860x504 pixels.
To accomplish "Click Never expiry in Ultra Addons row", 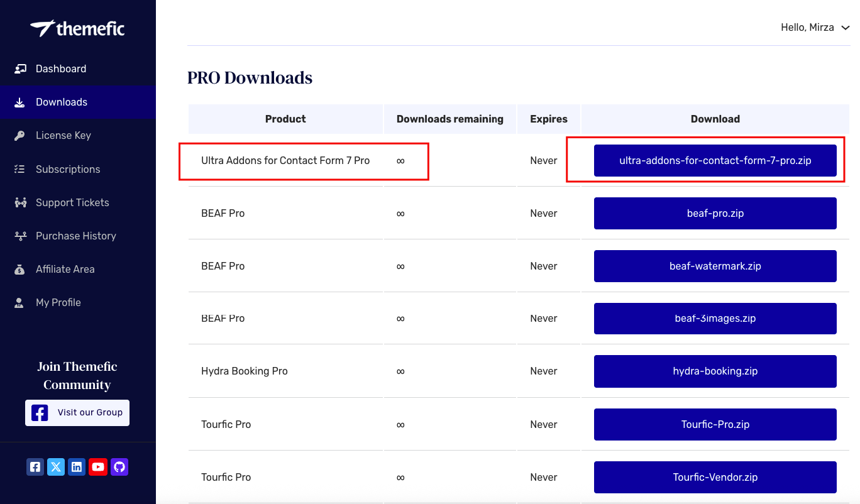I will (x=543, y=160).
